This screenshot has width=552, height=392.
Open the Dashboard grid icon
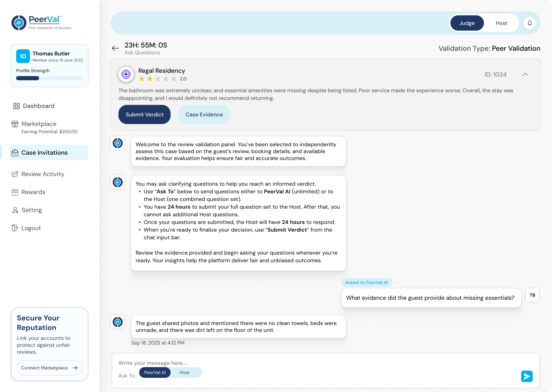click(x=16, y=106)
